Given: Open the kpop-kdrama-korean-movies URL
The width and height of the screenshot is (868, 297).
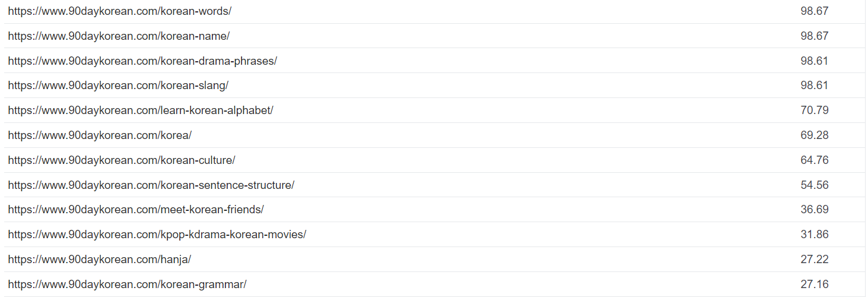Looking at the screenshot, I should tap(157, 235).
